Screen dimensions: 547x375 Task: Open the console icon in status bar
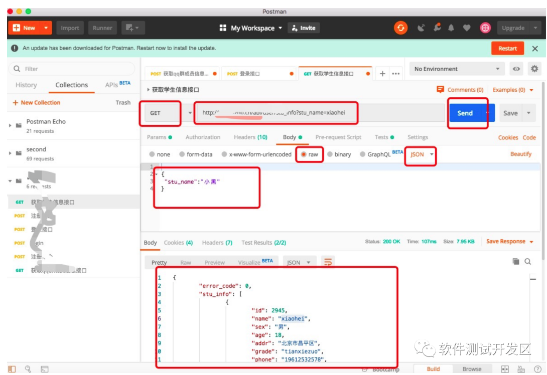[x=45, y=369]
